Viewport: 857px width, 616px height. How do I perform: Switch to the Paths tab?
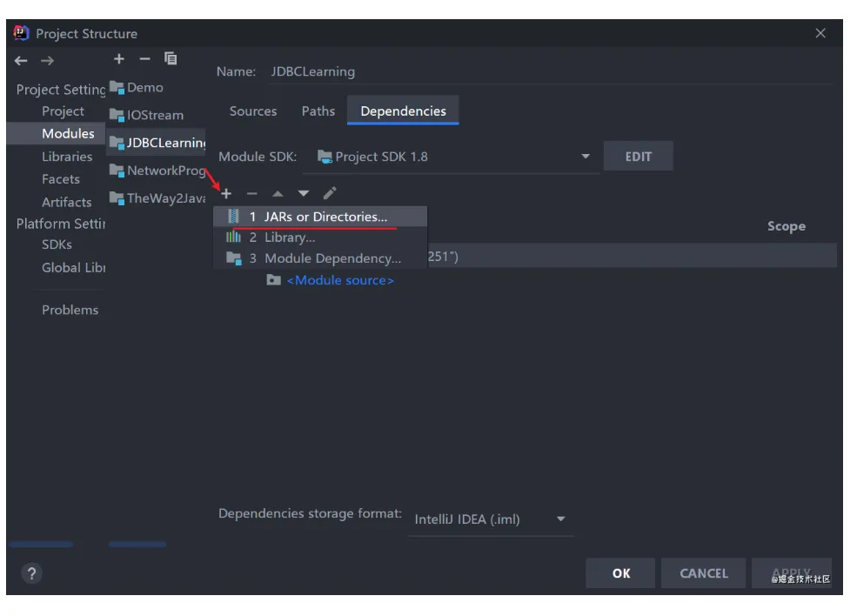pos(318,111)
